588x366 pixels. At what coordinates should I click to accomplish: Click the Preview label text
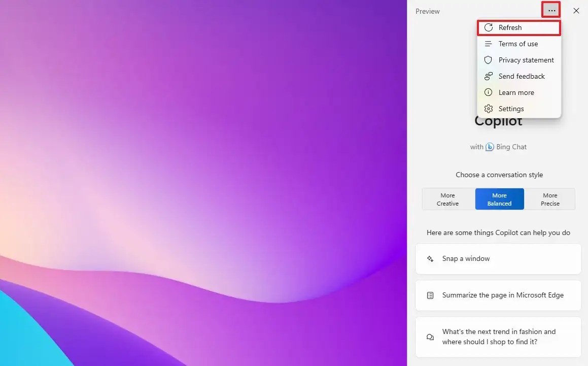point(428,11)
